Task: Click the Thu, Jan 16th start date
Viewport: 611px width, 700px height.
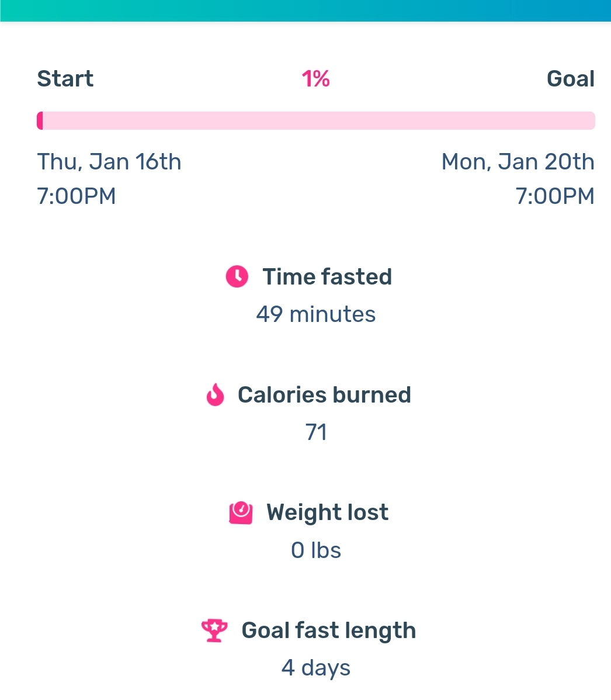Action: tap(109, 162)
